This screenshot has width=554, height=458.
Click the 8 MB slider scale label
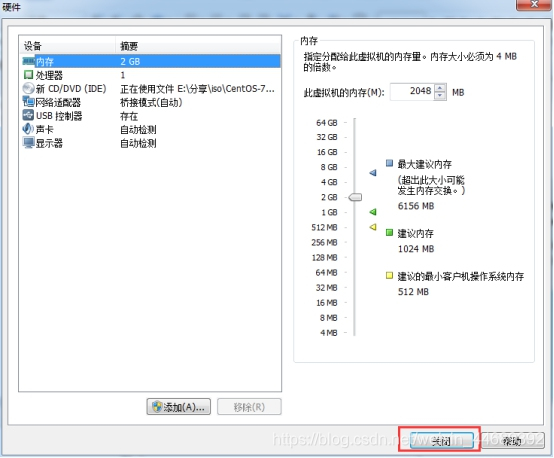click(329, 318)
